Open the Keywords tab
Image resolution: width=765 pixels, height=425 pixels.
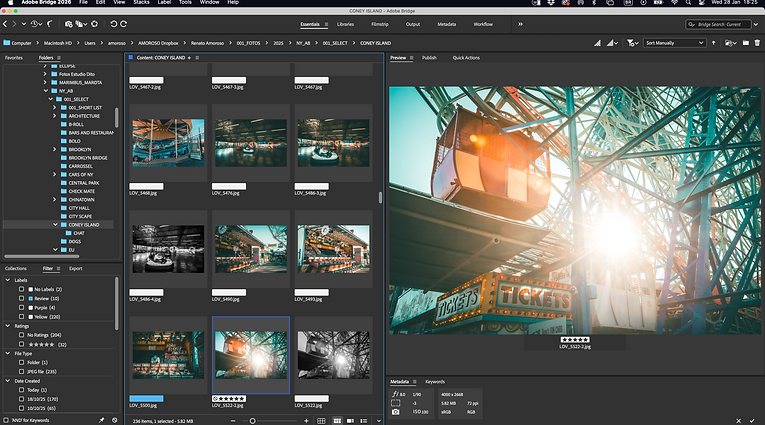click(x=435, y=381)
